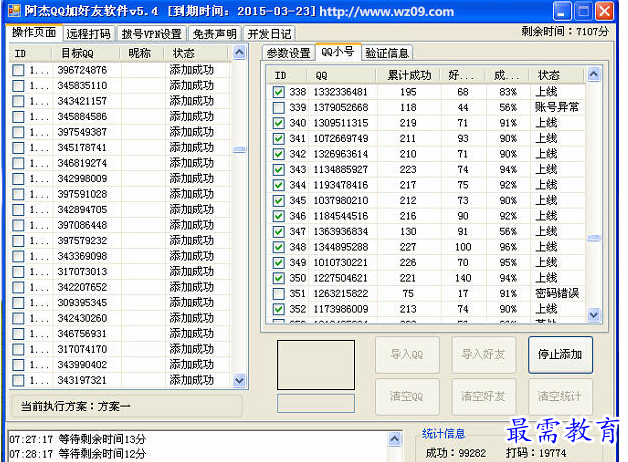Click the 剩余时间：7107分 label
Image resolution: width=628 pixels, height=462 pixels.
tap(565, 32)
